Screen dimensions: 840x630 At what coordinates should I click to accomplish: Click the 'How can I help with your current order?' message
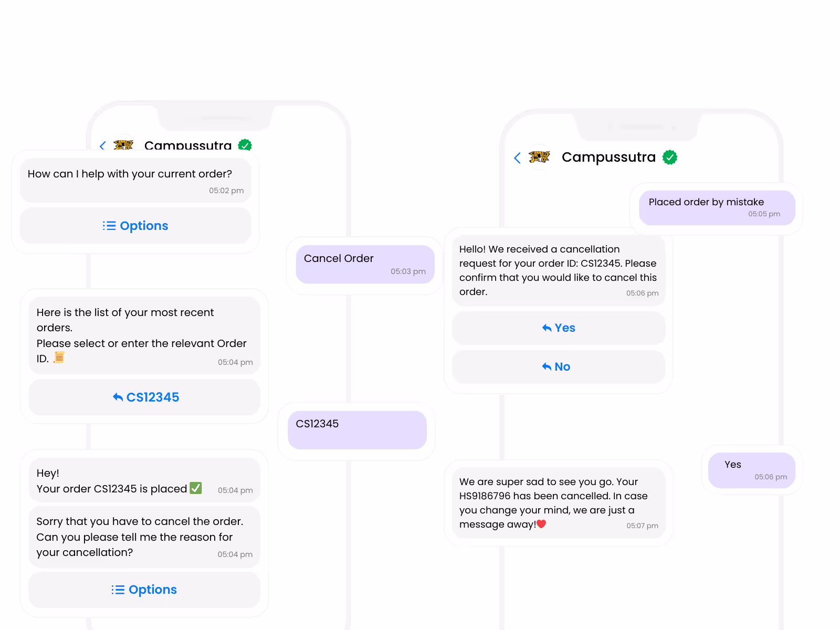[135, 180]
